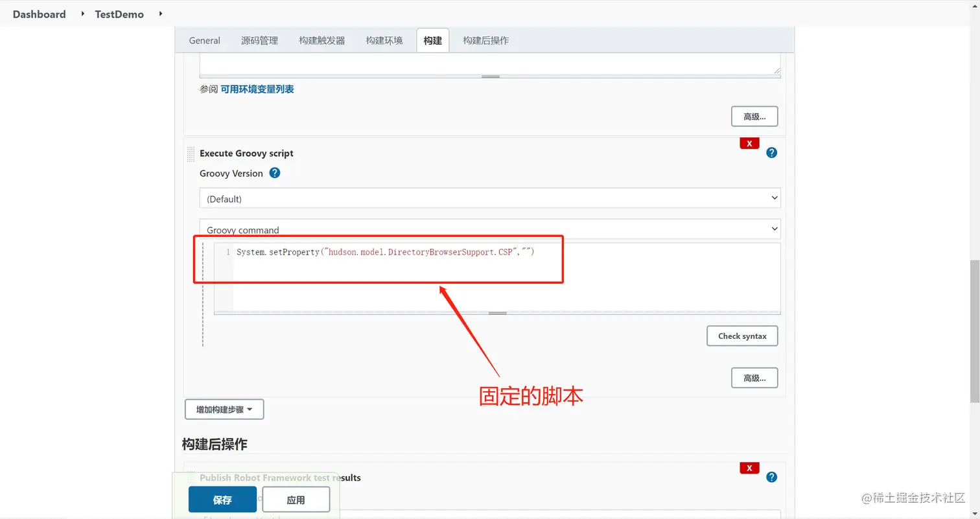This screenshot has height=519, width=980.
Task: Click the Groovy Version label
Action: [231, 173]
